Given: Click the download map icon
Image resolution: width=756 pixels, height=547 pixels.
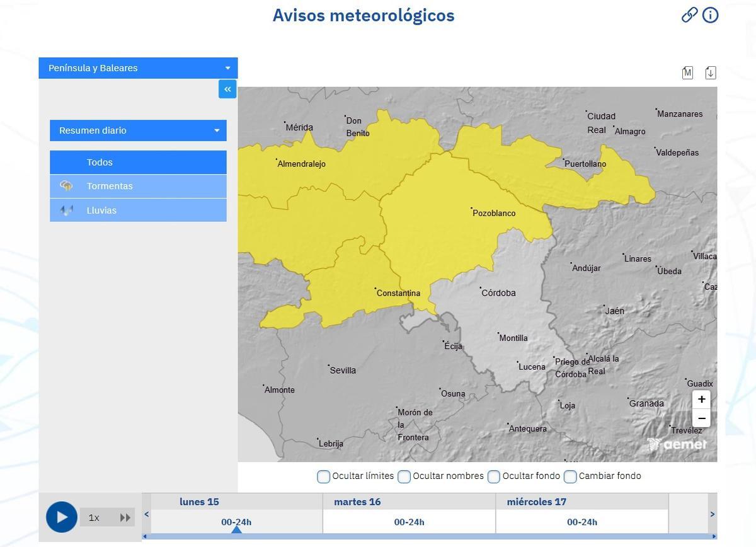Looking at the screenshot, I should (711, 72).
